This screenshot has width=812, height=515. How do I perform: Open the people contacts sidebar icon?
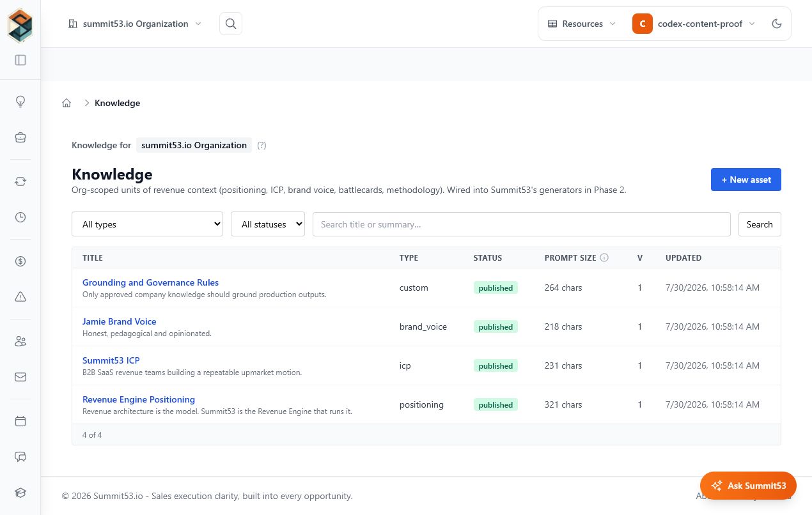point(20,341)
